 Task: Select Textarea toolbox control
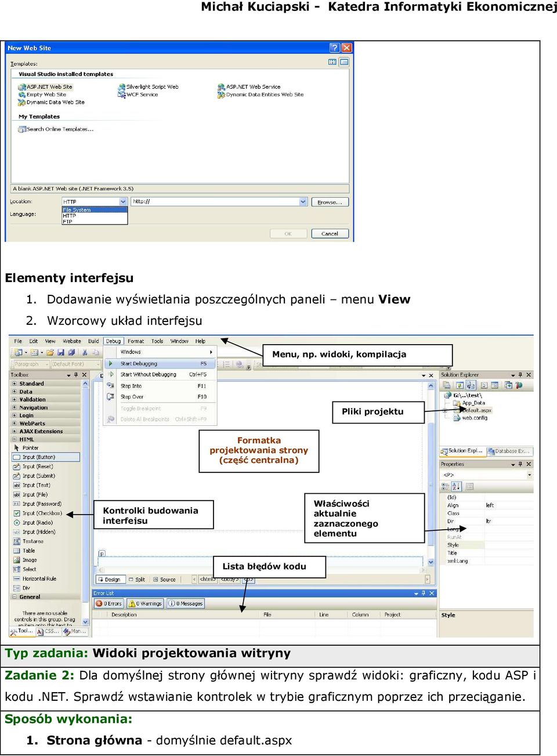(46, 541)
